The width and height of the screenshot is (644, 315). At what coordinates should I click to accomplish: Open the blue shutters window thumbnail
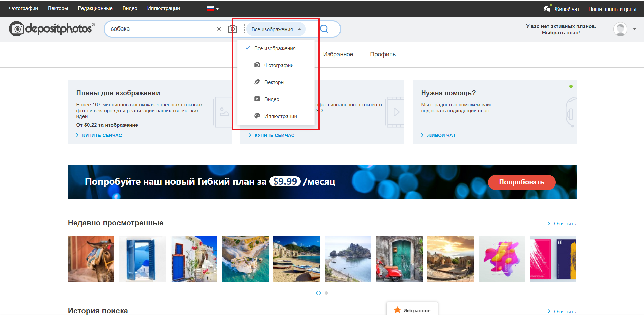pyautogui.click(x=142, y=259)
